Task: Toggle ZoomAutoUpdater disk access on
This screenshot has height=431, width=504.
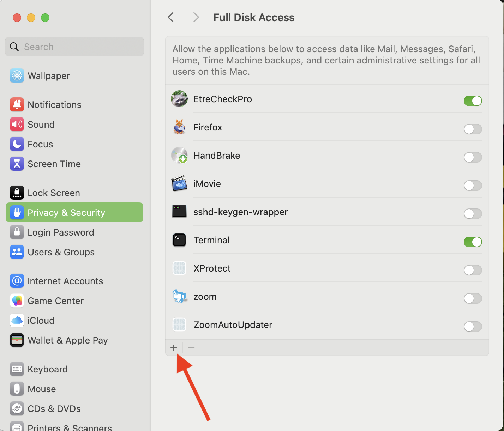Action: [x=473, y=327]
